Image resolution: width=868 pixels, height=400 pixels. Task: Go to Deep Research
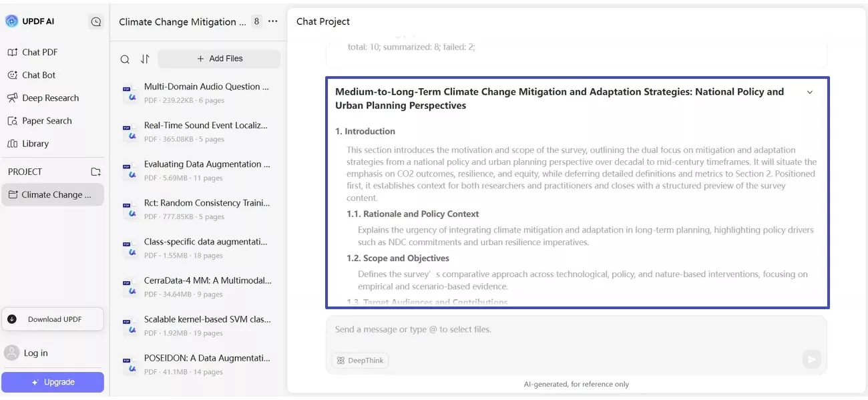pos(50,97)
